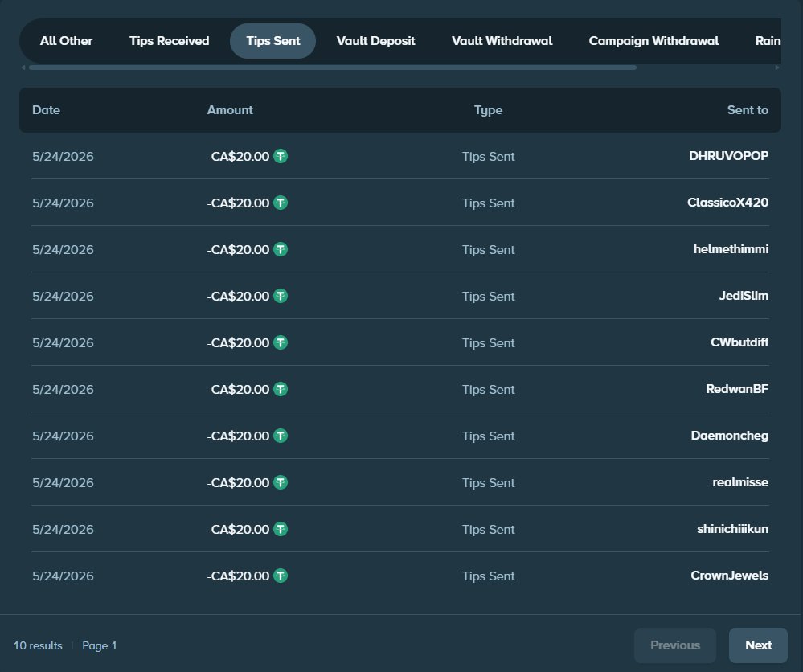Click the Tether icon in DHRUVOPOP row
The image size is (803, 672).
[281, 156]
